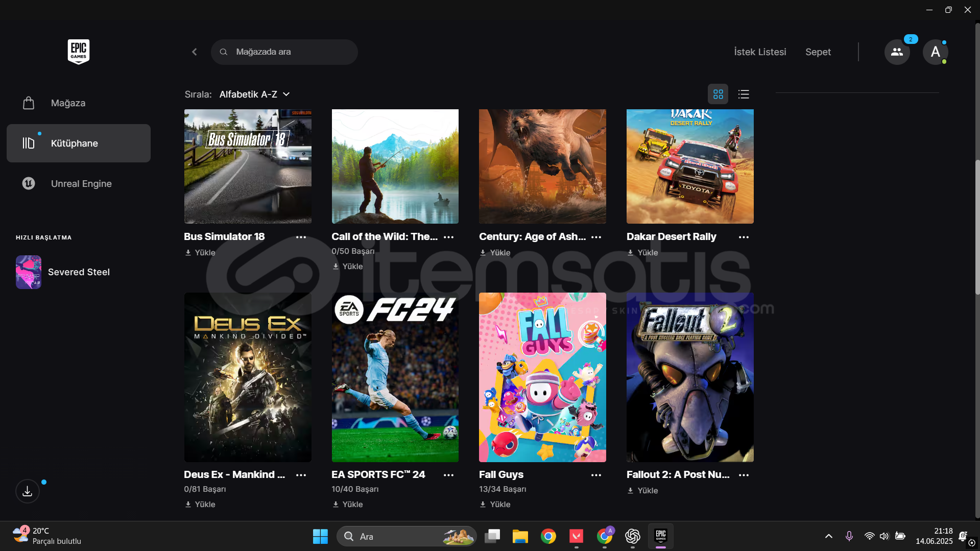This screenshot has width=980, height=551.
Task: Open options for Call of the Wild
Action: coord(449,237)
